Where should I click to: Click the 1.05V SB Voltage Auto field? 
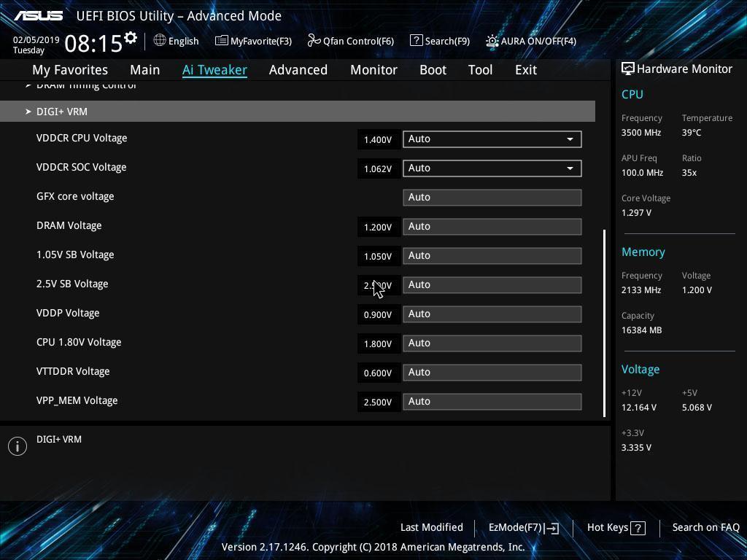492,256
